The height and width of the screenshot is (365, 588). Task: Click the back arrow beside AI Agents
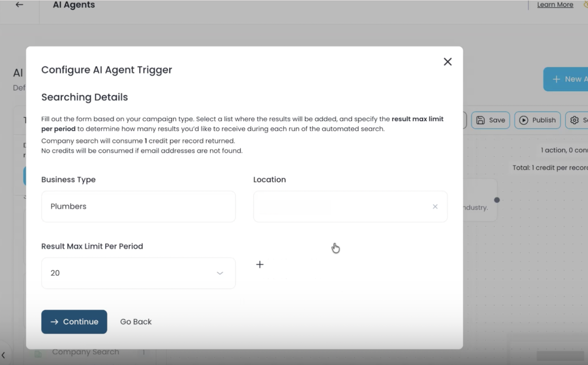click(x=19, y=5)
